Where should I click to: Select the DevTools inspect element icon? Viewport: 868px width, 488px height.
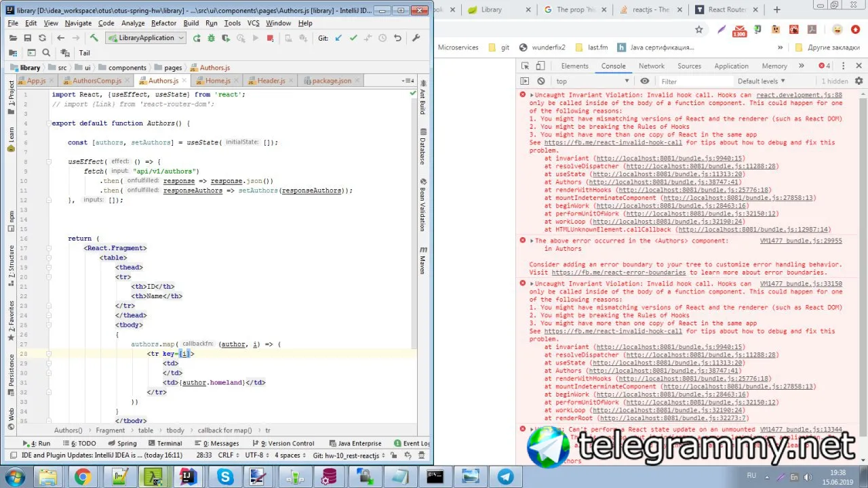pos(526,66)
